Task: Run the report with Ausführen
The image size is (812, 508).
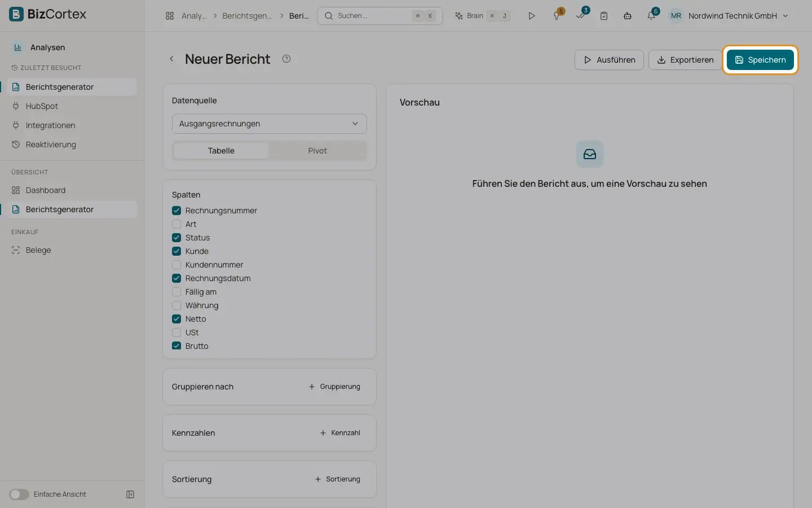Action: pyautogui.click(x=609, y=60)
